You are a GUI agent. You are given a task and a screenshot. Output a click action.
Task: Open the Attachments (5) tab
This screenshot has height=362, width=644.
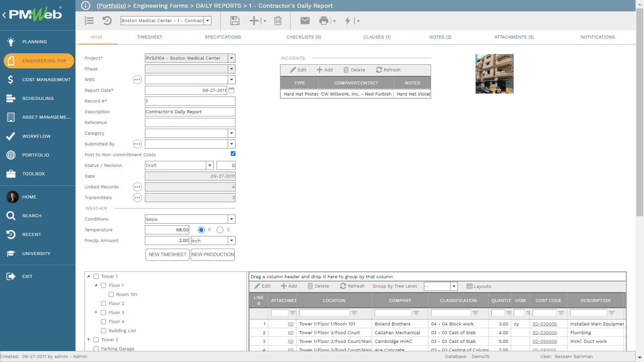(x=514, y=37)
